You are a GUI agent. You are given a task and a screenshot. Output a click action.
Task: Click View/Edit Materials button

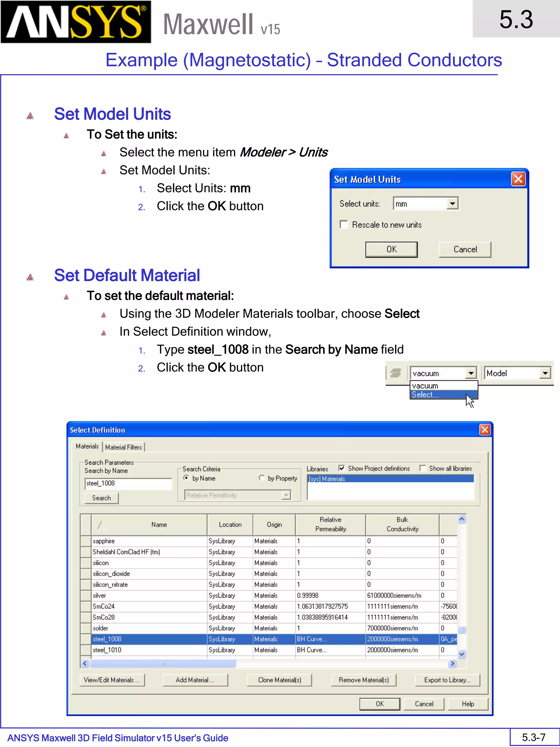[x=112, y=680]
